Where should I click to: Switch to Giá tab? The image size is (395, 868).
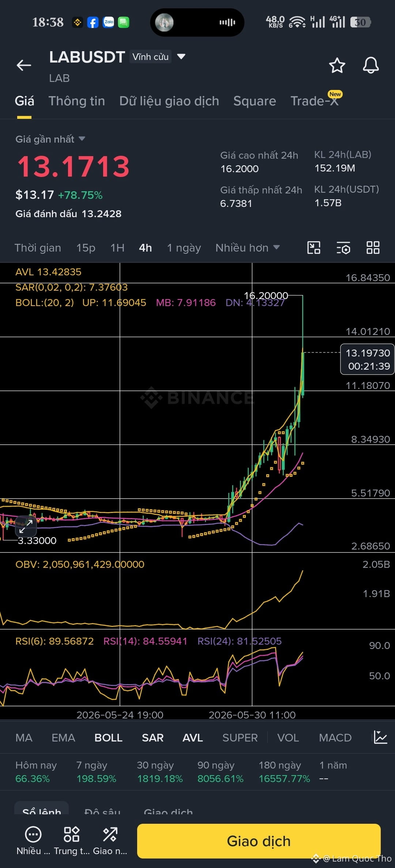click(x=25, y=101)
